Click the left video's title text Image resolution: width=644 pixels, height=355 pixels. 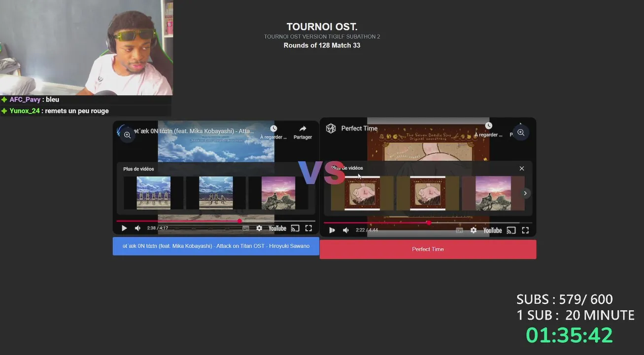click(x=195, y=131)
